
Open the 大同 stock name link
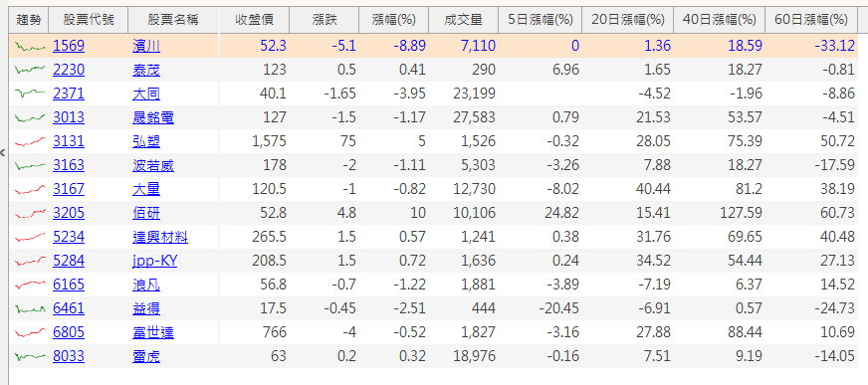146,94
